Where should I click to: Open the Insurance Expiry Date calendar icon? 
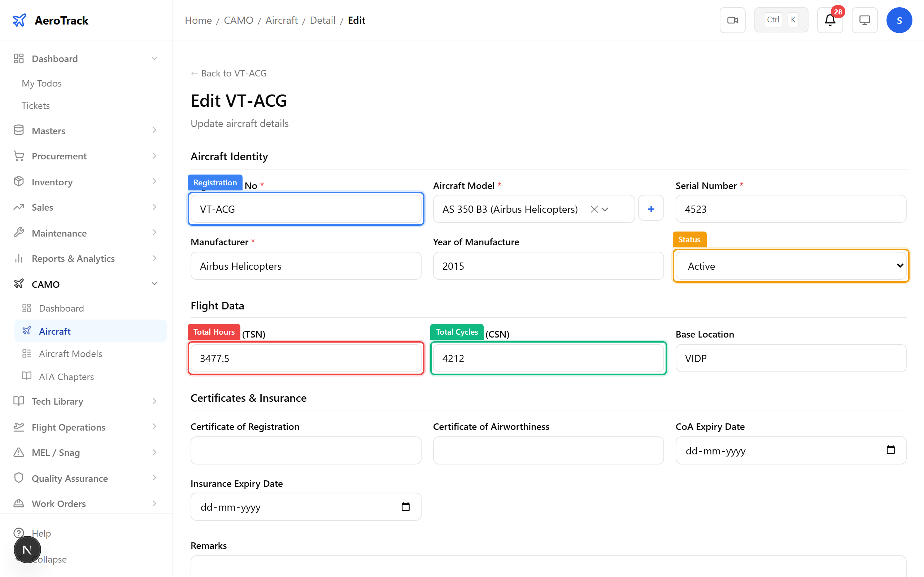tap(405, 507)
